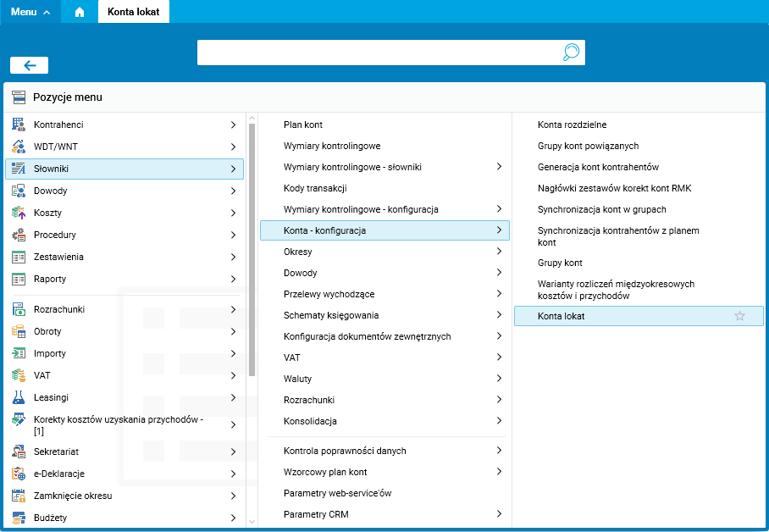
Task: Select Plan kont menu entry
Action: tap(303, 125)
